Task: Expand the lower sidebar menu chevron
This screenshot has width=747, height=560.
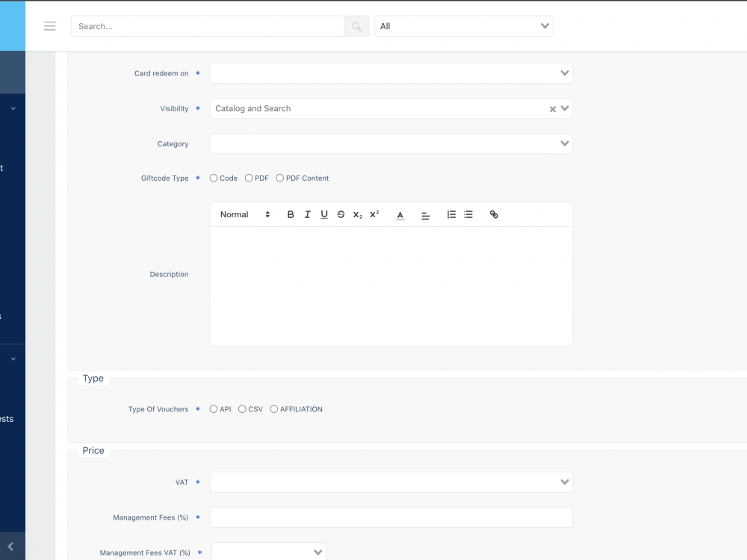Action: click(13, 359)
